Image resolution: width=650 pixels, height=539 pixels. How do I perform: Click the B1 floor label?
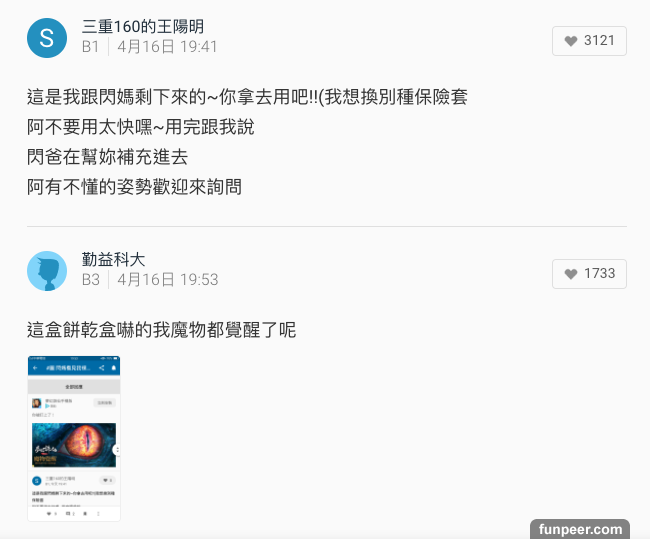[x=90, y=46]
